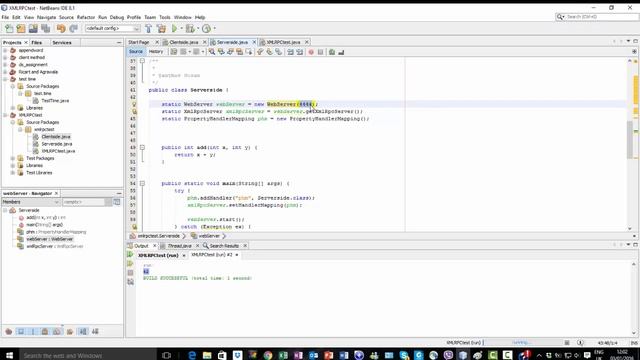Click the Undo arrow in the main toolbar

pyautogui.click(x=61, y=28)
